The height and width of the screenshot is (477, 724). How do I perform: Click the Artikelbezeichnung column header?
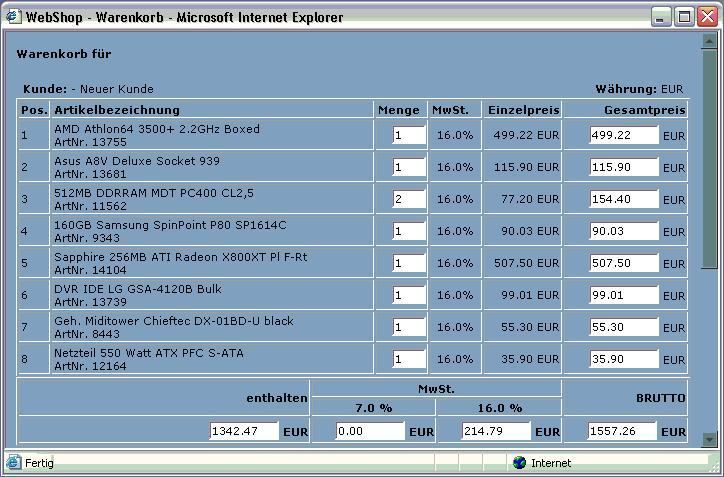[x=117, y=110]
